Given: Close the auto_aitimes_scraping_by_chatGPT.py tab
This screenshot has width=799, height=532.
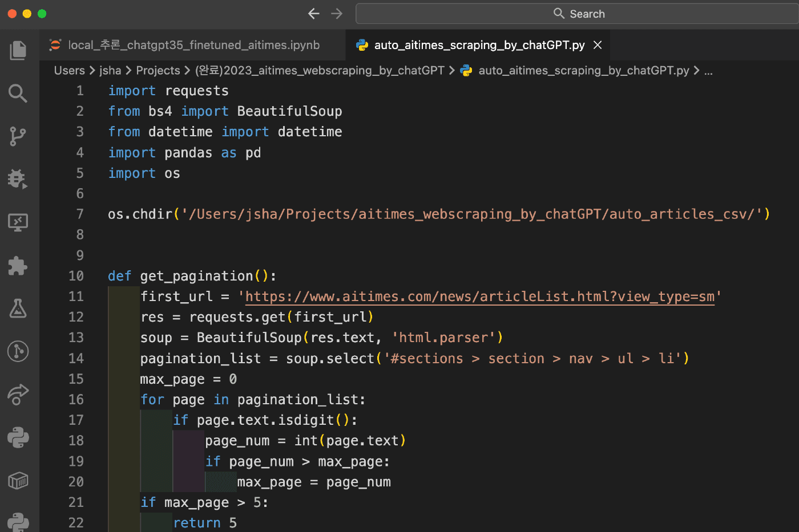Looking at the screenshot, I should coord(598,45).
